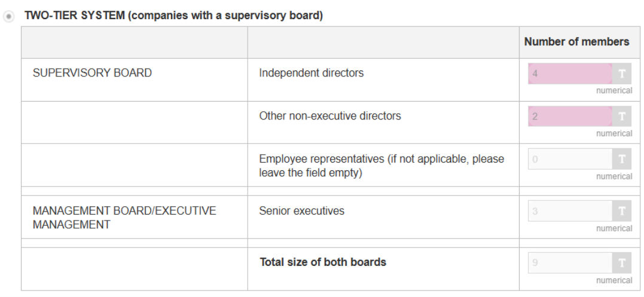Click the T icon beside Independent directors field
Viewport: 644px width, 297px height.
(622, 74)
